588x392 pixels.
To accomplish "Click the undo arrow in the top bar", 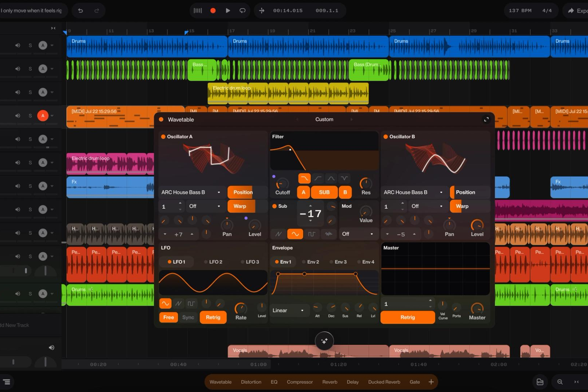I will point(80,11).
